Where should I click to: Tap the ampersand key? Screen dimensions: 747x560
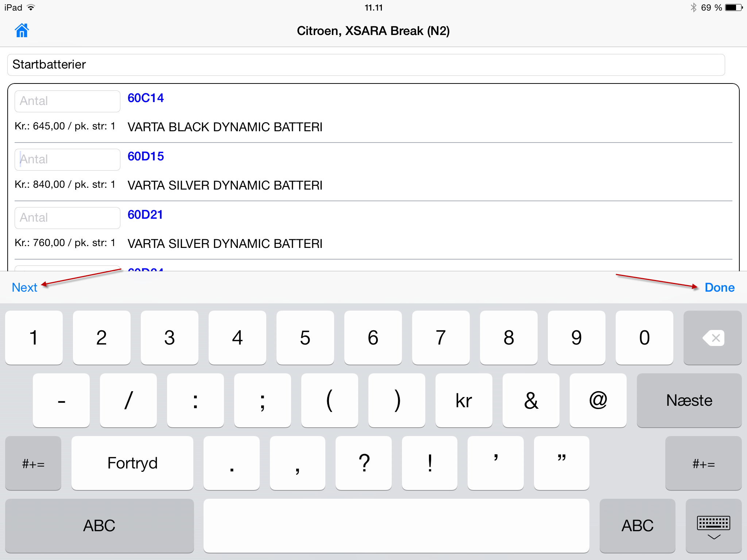(531, 400)
